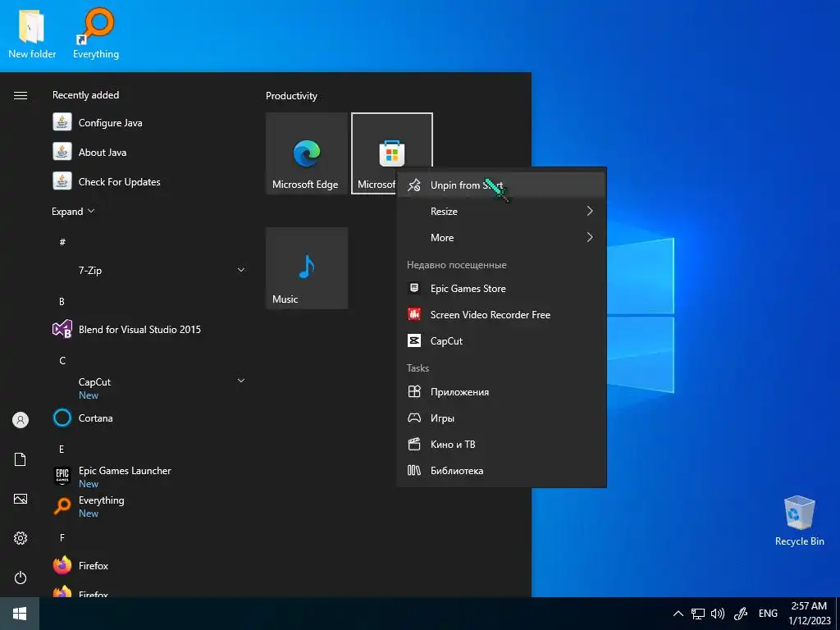The image size is (840, 630).
Task: Click the Everything magnifier icon in app list
Action: (x=62, y=505)
